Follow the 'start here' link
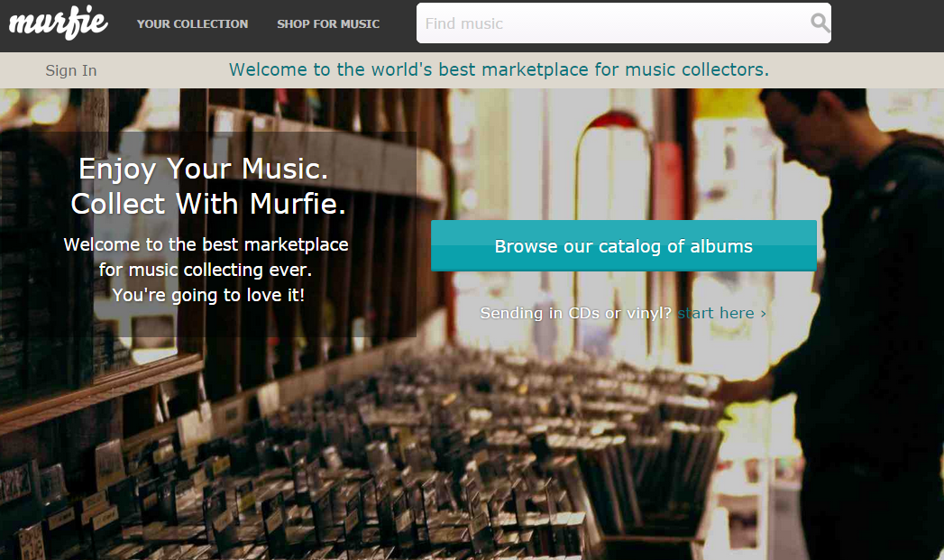 (716, 313)
